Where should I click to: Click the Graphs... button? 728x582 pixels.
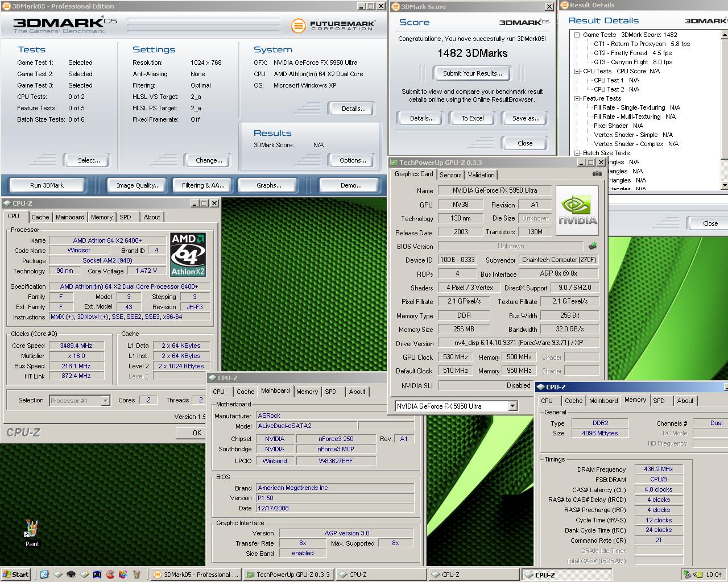pos(269,185)
